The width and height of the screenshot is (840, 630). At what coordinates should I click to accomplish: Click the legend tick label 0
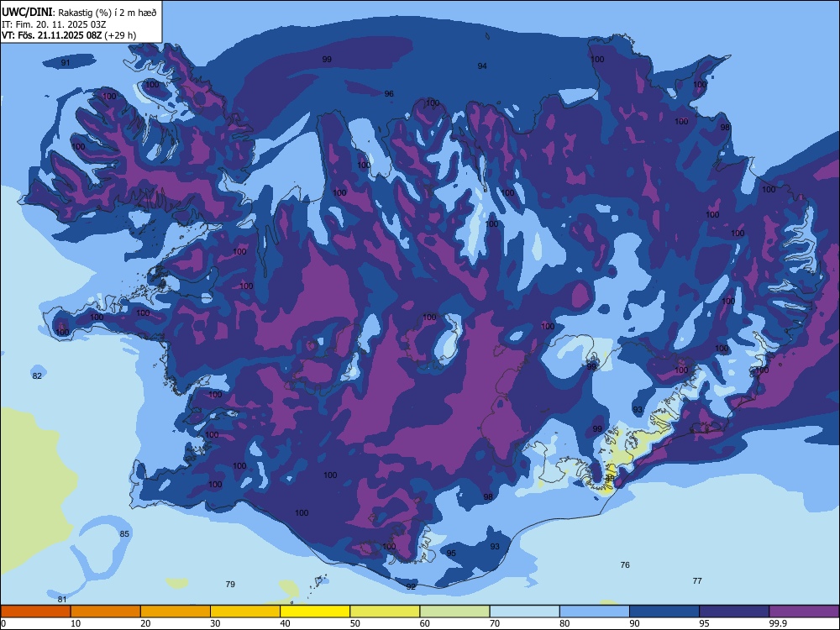pyautogui.click(x=3, y=623)
